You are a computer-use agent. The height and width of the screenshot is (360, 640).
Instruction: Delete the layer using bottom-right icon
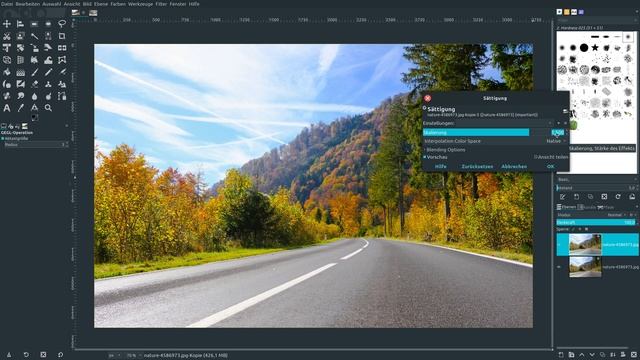[633, 355]
